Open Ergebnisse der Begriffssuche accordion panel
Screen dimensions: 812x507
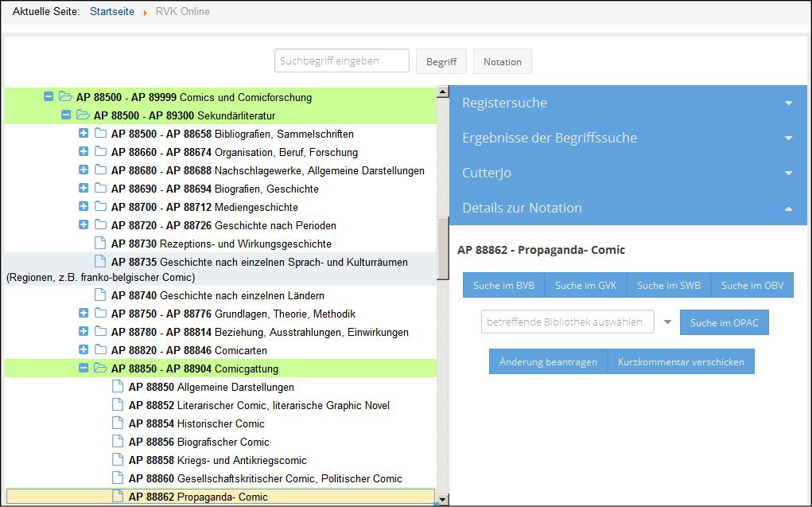point(627,138)
